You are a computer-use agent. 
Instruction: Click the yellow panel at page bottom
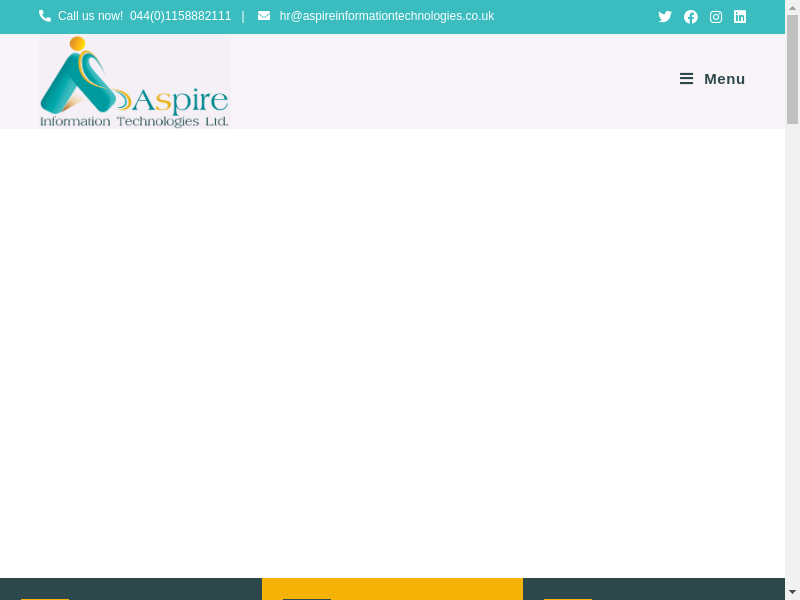(392, 589)
